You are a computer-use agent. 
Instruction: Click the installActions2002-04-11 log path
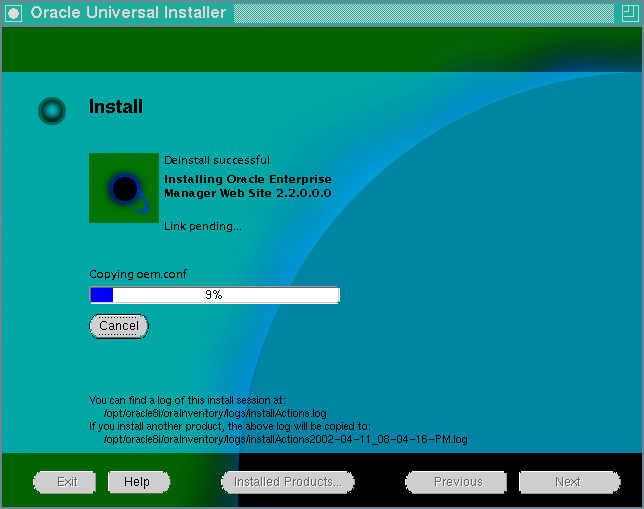point(285,440)
